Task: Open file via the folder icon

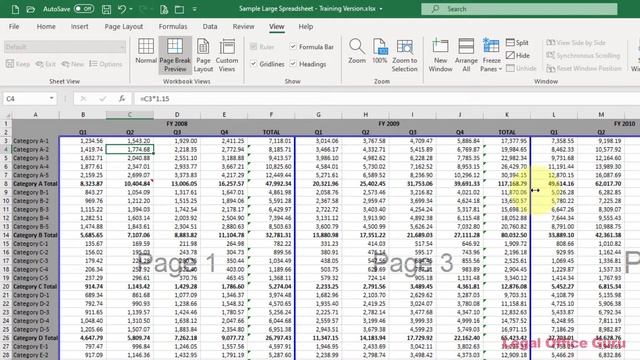Action: [x=30, y=9]
